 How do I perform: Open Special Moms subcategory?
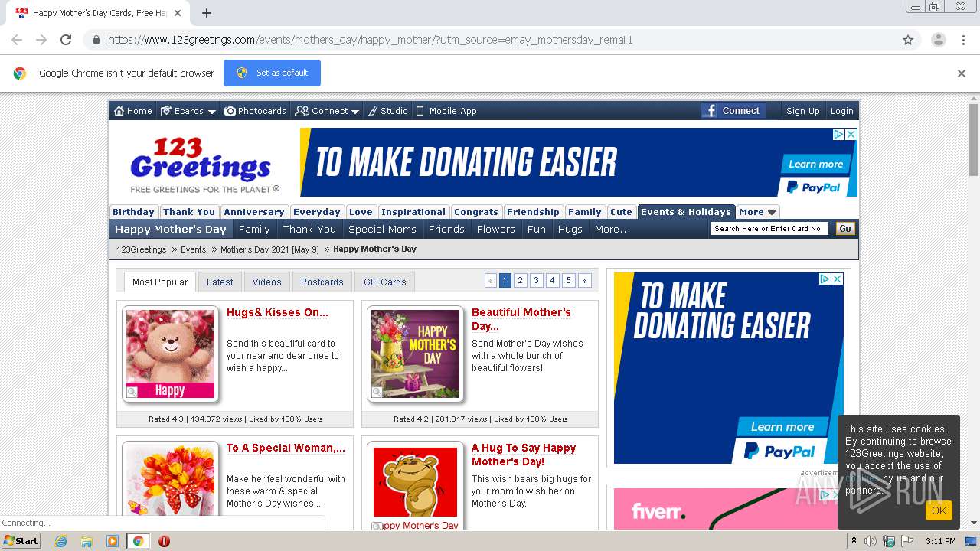(x=382, y=229)
